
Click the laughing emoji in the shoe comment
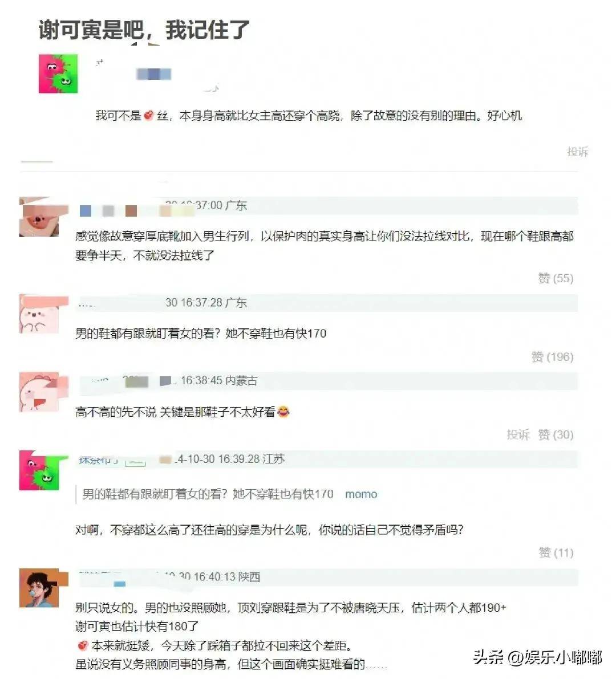[283, 412]
